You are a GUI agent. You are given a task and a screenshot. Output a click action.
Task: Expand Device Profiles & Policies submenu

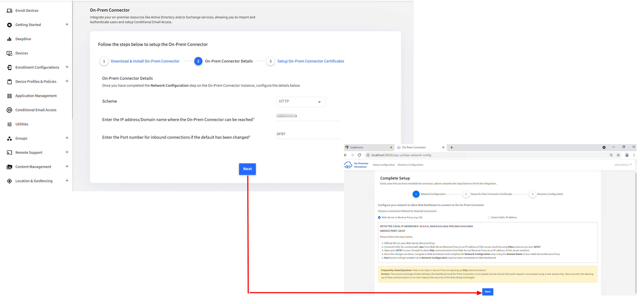click(67, 81)
